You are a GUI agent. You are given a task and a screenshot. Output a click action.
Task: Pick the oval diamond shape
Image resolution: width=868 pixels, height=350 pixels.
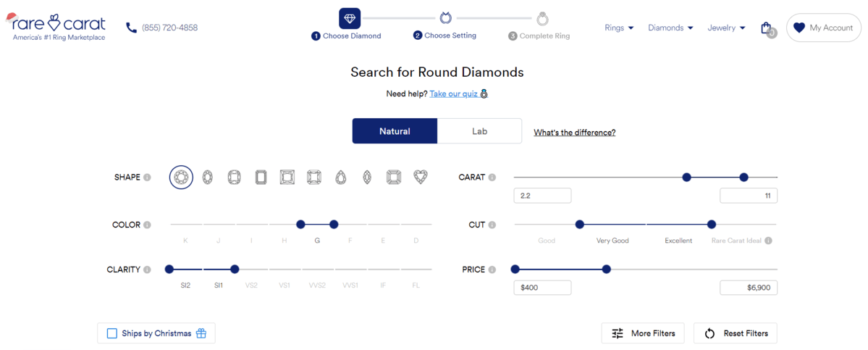(208, 177)
